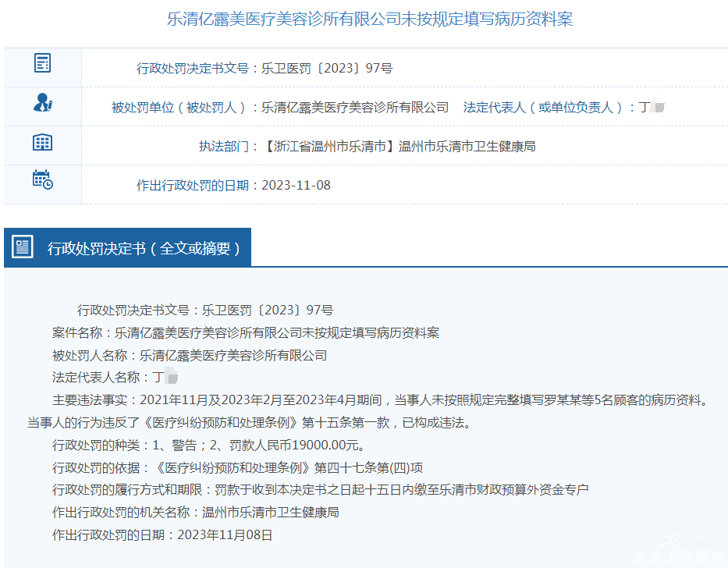Viewport: 728px width, 568px height.
Task: Click the person icon beside 被处罚单位
Action: (x=42, y=103)
